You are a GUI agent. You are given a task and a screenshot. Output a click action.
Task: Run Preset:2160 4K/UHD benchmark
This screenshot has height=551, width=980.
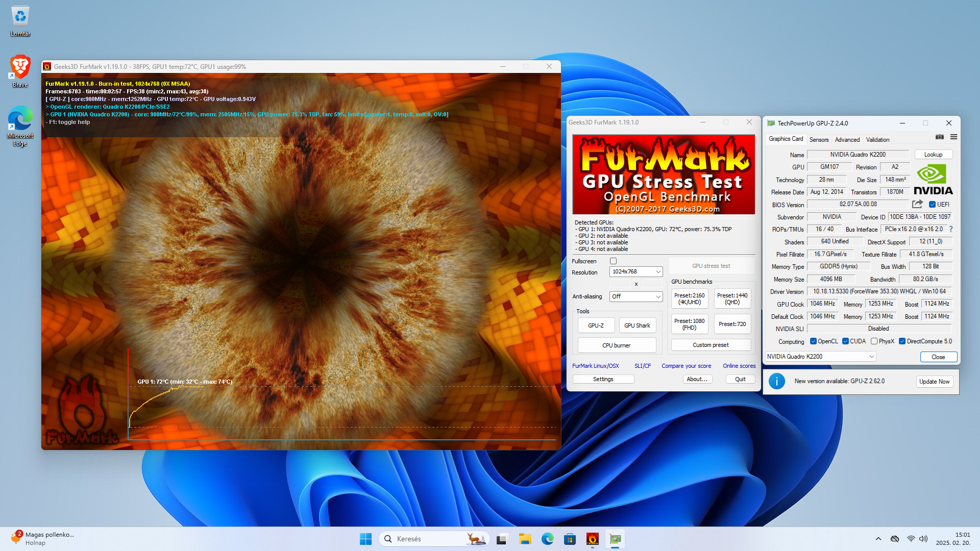pyautogui.click(x=689, y=299)
